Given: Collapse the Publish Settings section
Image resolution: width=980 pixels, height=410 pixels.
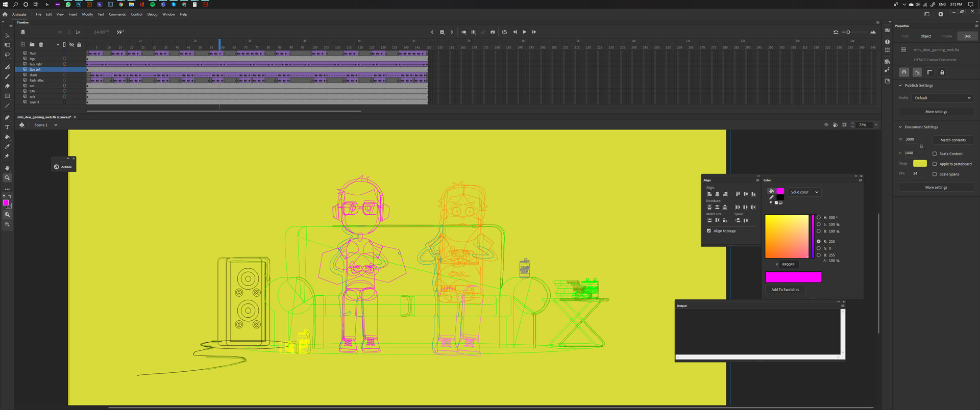Looking at the screenshot, I should pyautogui.click(x=900, y=86).
